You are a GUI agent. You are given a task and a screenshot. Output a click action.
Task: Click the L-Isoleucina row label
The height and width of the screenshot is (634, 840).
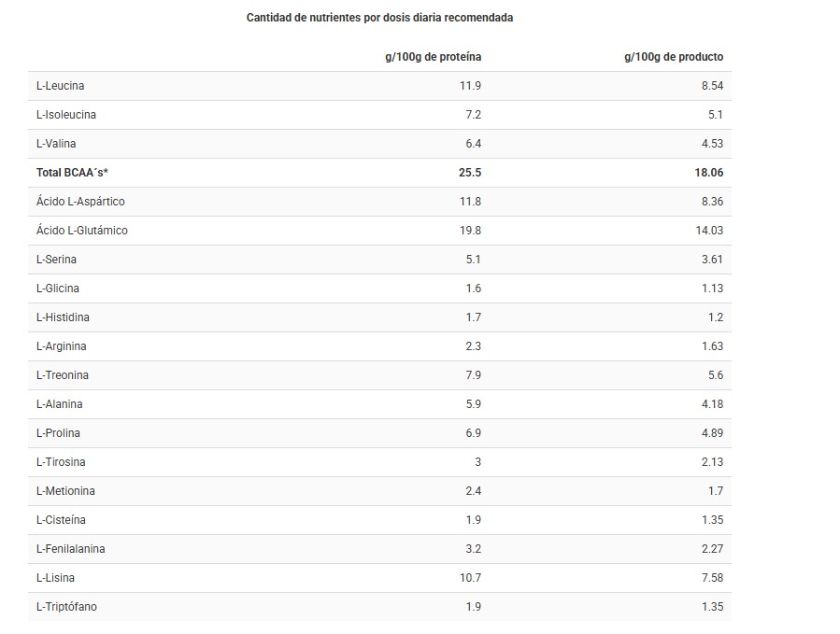[x=66, y=115]
